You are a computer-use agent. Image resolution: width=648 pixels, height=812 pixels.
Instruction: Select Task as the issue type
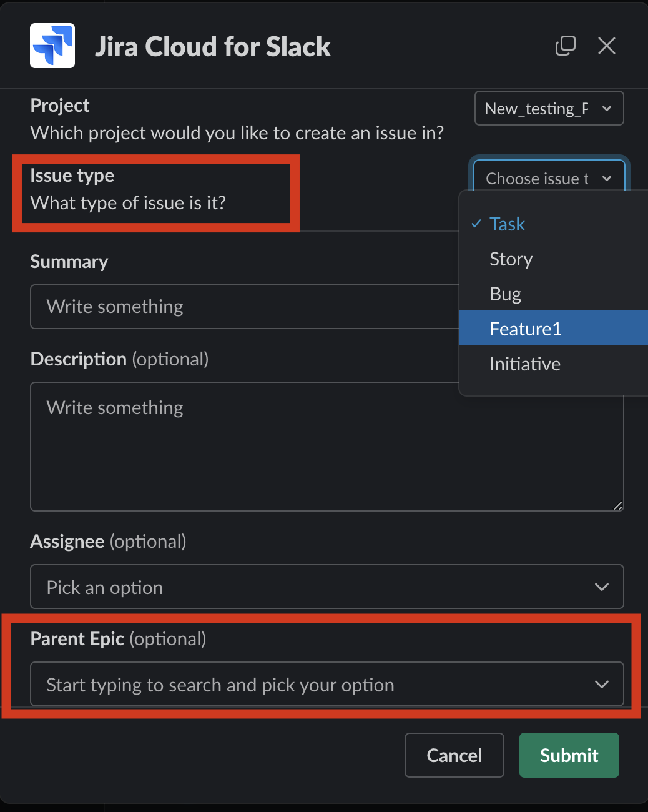(x=507, y=223)
